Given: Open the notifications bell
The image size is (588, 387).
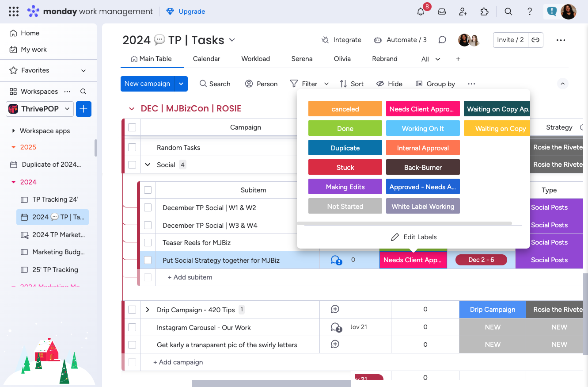Looking at the screenshot, I should tap(421, 11).
